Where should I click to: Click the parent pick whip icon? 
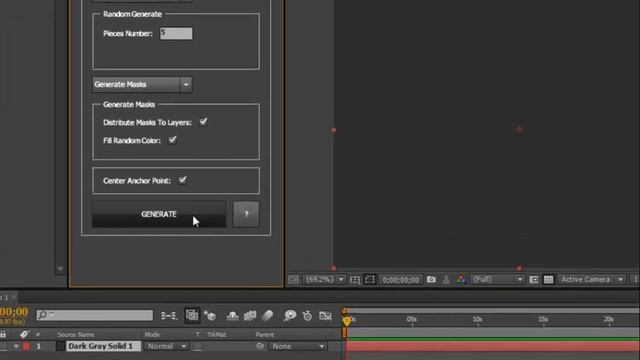point(260,346)
